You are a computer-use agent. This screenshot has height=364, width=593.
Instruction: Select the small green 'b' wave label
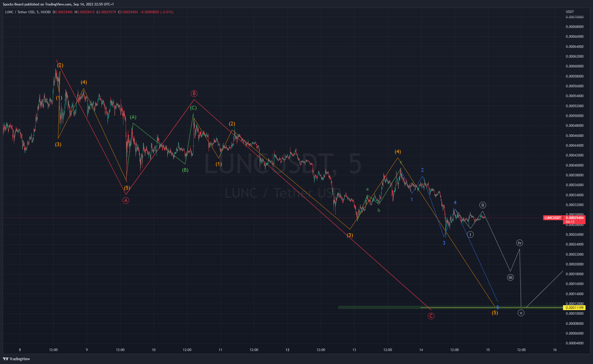click(379, 210)
